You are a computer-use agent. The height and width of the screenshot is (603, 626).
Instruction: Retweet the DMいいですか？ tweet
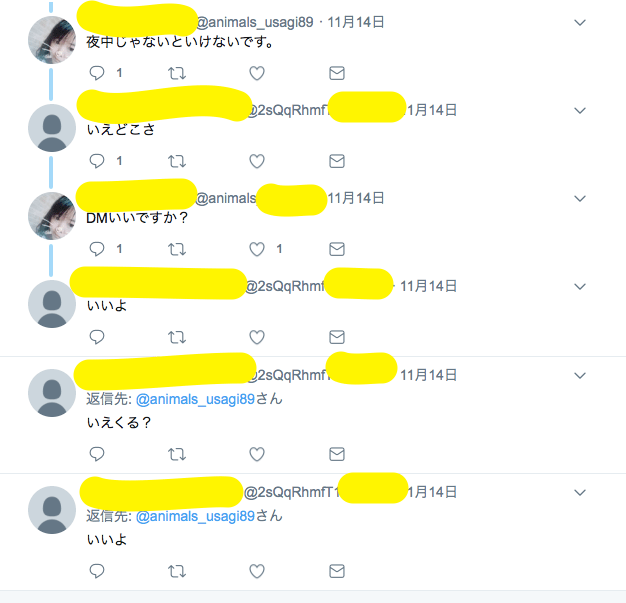(177, 249)
